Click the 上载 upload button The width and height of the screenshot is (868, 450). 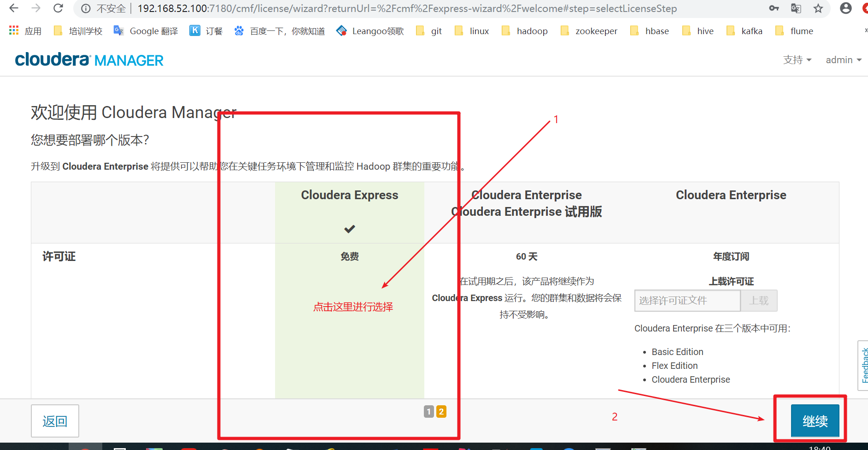pyautogui.click(x=759, y=301)
